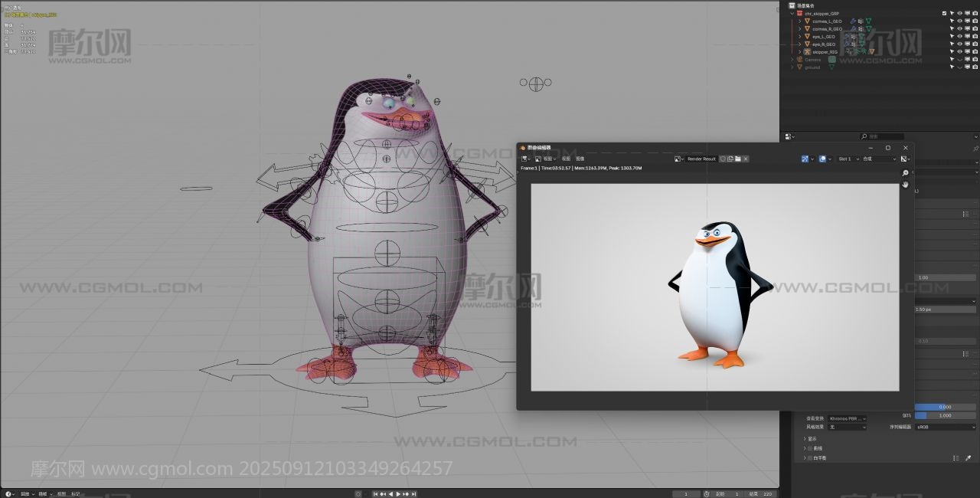980x498 pixels.
Task: Enable the 白平衡 checkbox
Action: coord(810,457)
